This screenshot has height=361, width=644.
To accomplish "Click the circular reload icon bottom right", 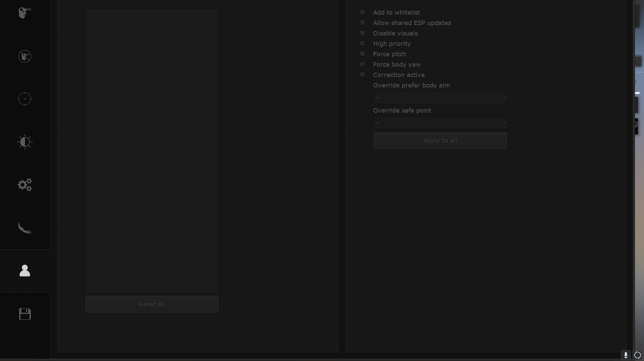I will pos(637,355).
